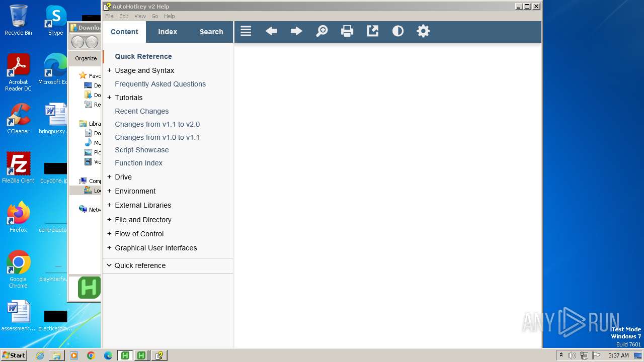This screenshot has height=362, width=644.
Task: Toggle dark mode with the contrast icon
Action: click(x=398, y=31)
